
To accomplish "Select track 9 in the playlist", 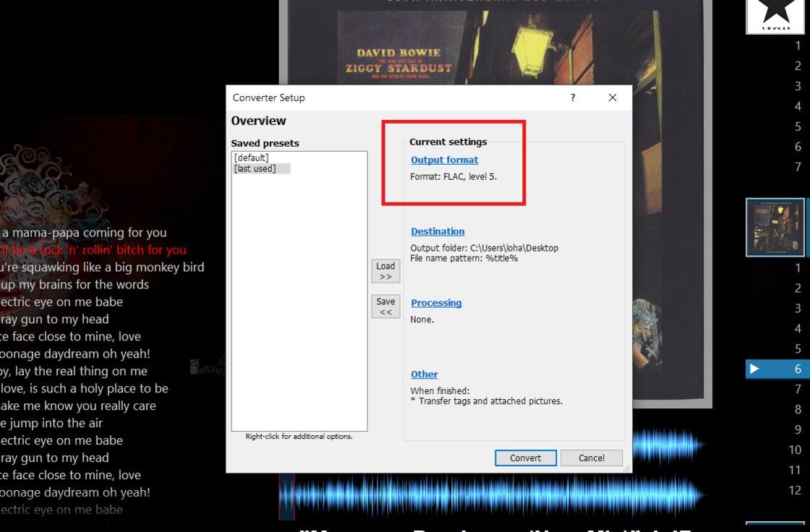I will click(798, 430).
